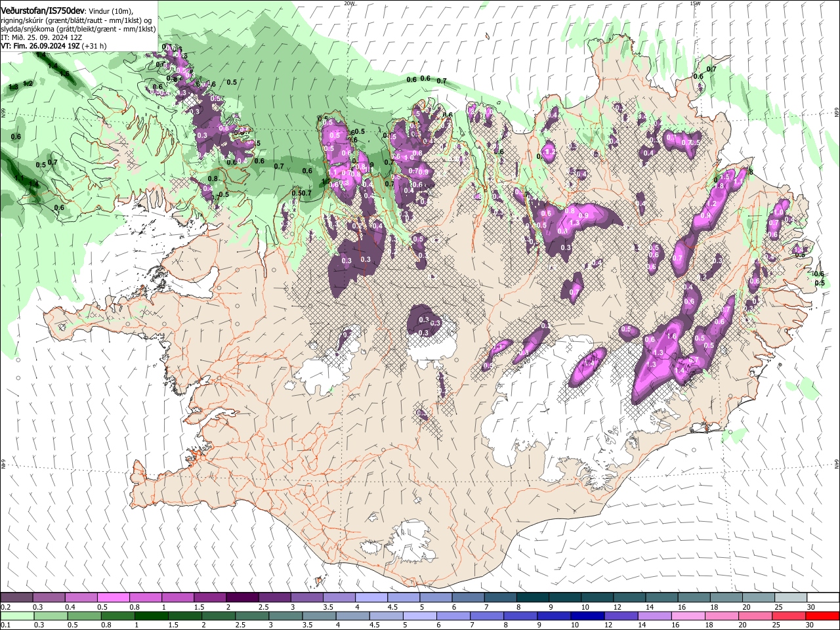This screenshot has width=840, height=630.
Task: Click the '1.5' label on the snow scale
Action: 199,607
